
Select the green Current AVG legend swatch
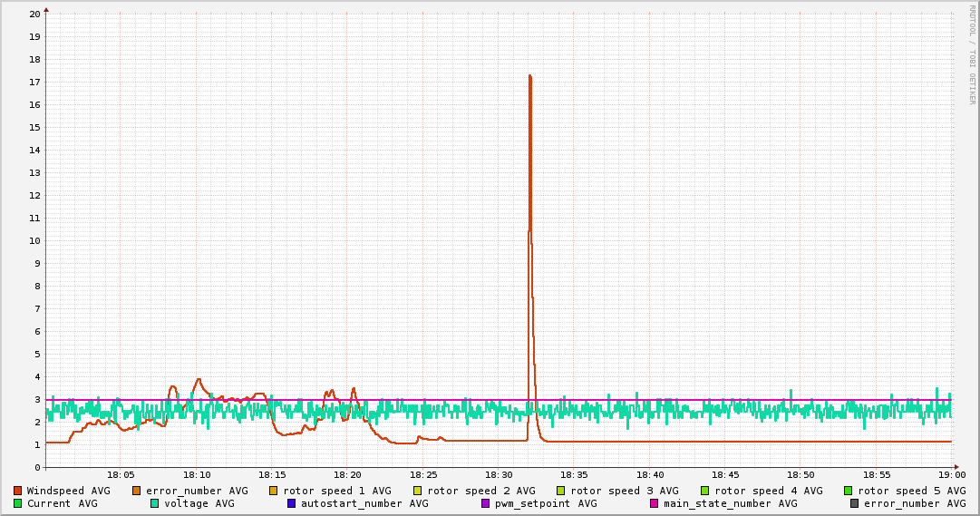point(18,503)
